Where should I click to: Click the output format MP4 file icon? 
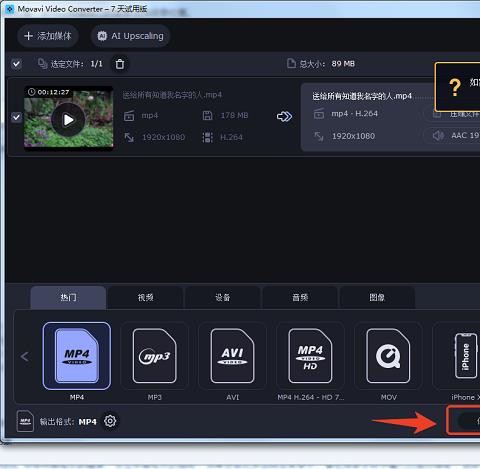25,421
